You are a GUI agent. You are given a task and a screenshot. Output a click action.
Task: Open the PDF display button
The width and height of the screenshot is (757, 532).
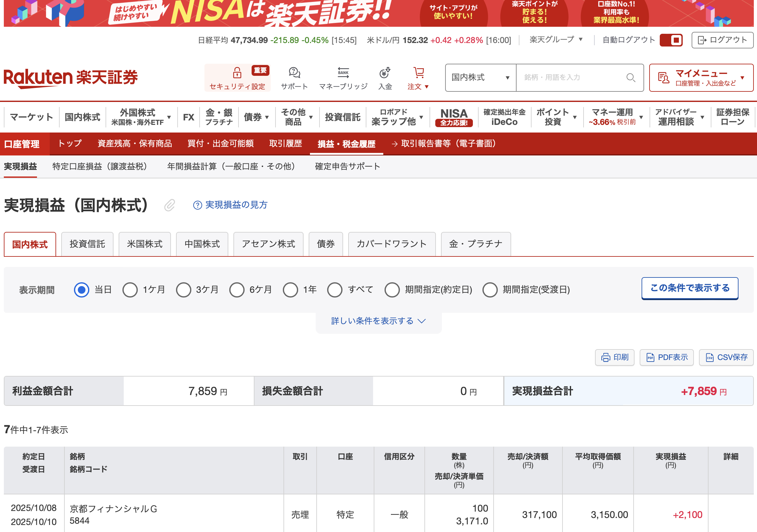666,357
